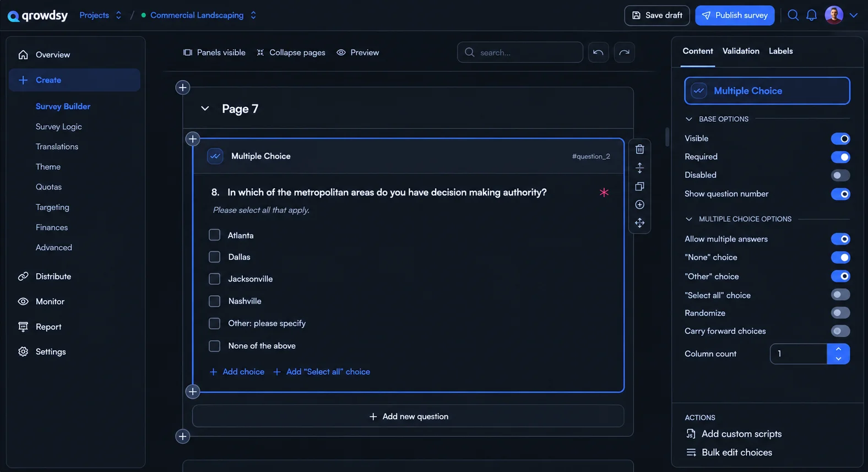The height and width of the screenshot is (472, 868).
Task: Click the Collapse pages icon
Action: (x=260, y=52)
